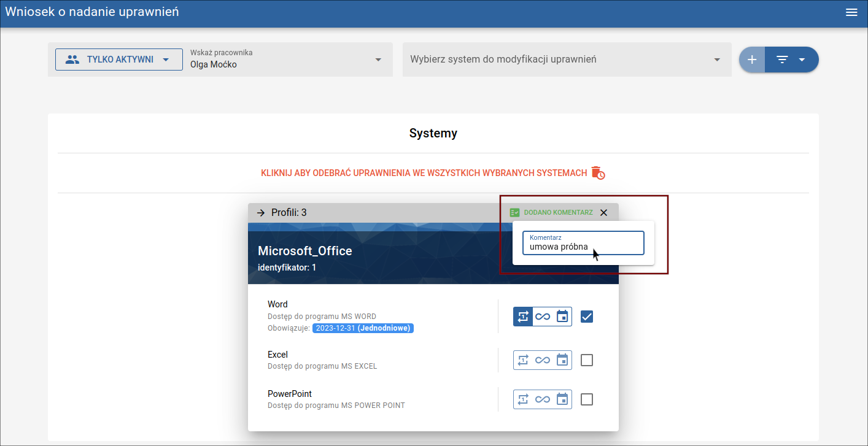Click the Komentarz input field

[x=583, y=243]
